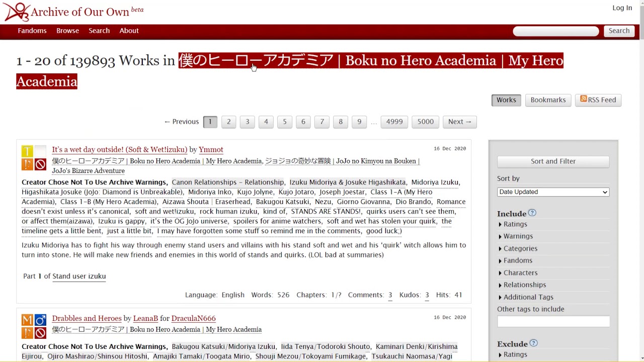Go to page 3 of results
Image resolution: width=644 pixels, height=362 pixels.
[x=247, y=122]
